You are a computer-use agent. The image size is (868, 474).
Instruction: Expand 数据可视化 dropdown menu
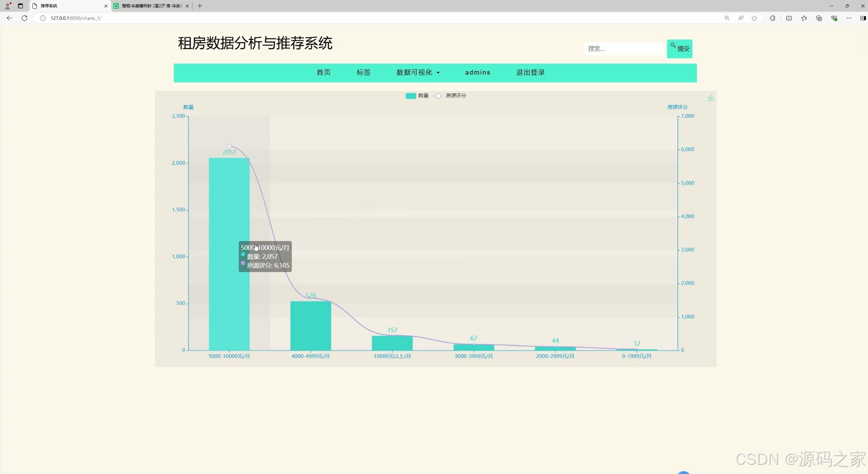coord(418,72)
